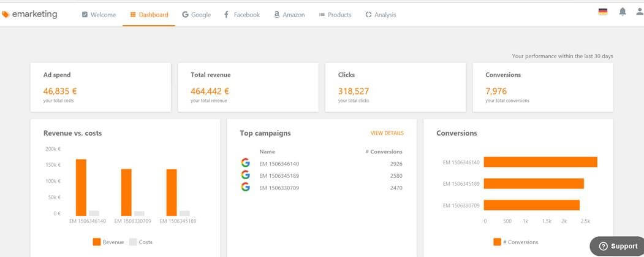This screenshot has width=644, height=257.
Task: Click the 464,442 € revenue value
Action: pos(210,91)
